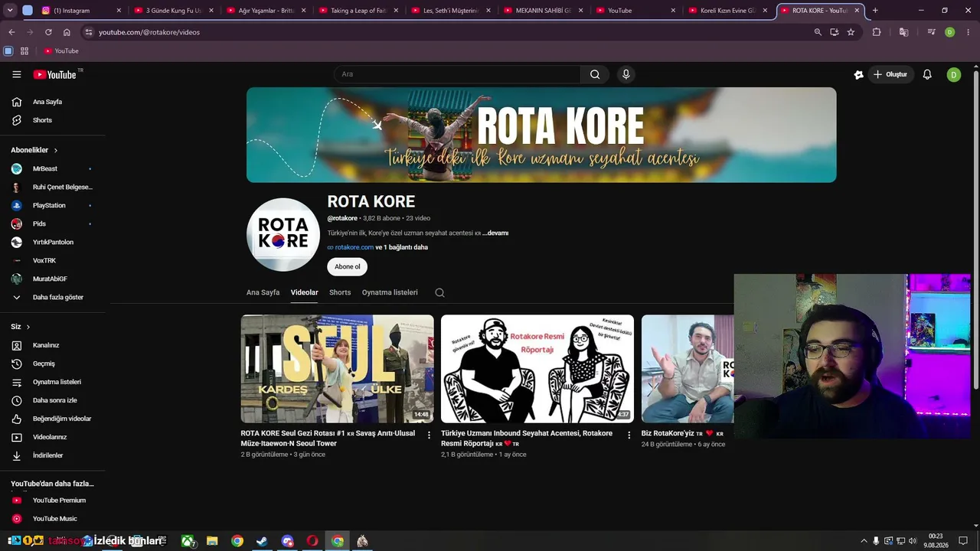This screenshot has height=551, width=980.
Task: Open the Oynatma listeleri tab
Action: [390, 292]
